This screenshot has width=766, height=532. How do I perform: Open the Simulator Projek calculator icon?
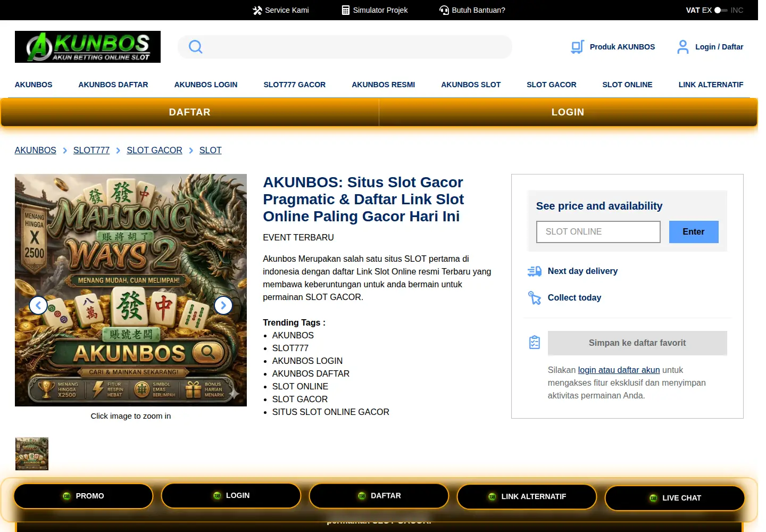click(x=346, y=10)
